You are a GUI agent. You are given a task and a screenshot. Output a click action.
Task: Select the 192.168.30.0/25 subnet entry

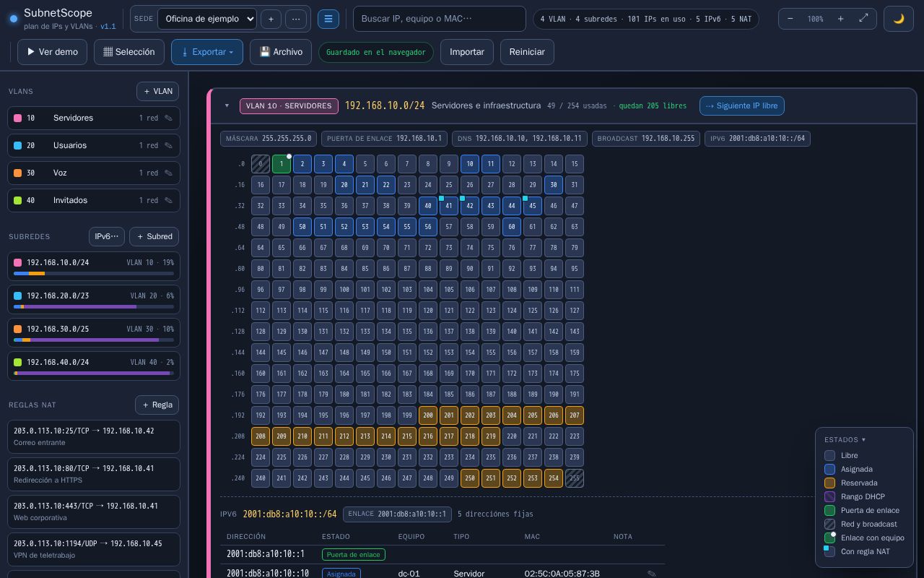tap(94, 333)
